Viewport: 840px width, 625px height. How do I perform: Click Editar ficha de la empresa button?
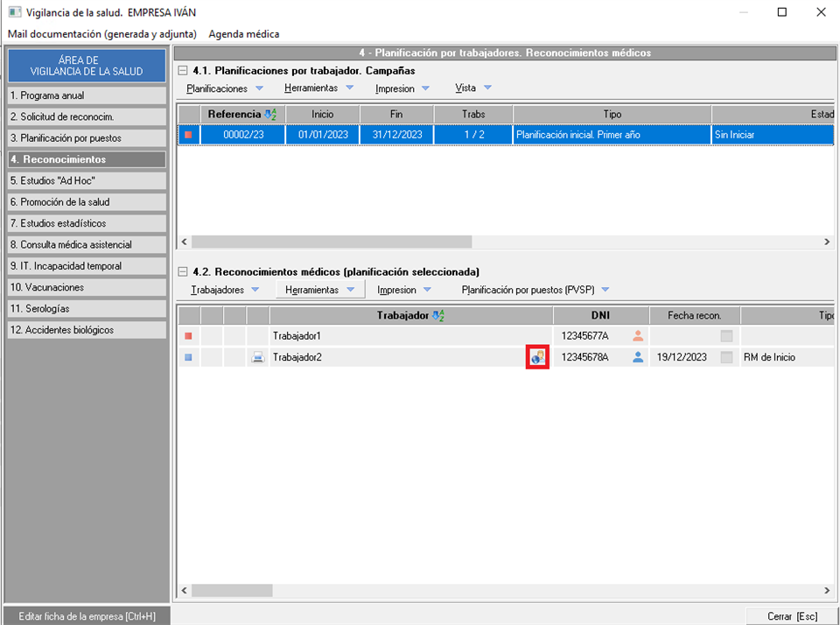tap(86, 616)
